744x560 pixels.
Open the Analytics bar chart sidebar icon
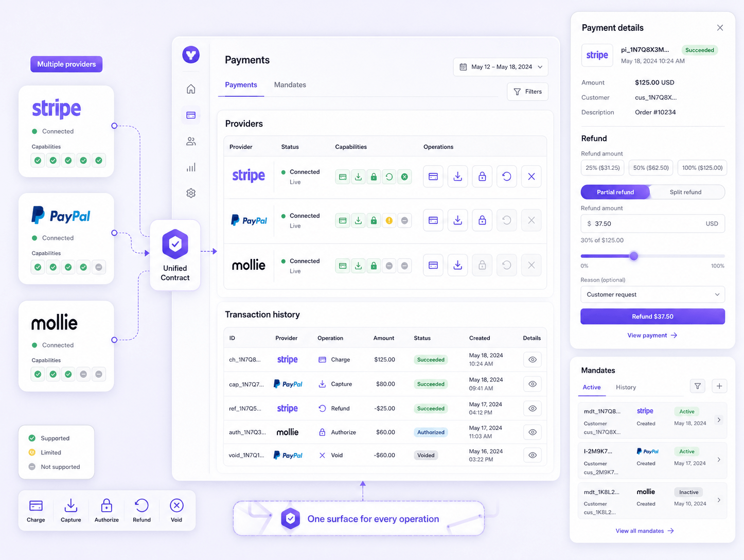(191, 167)
